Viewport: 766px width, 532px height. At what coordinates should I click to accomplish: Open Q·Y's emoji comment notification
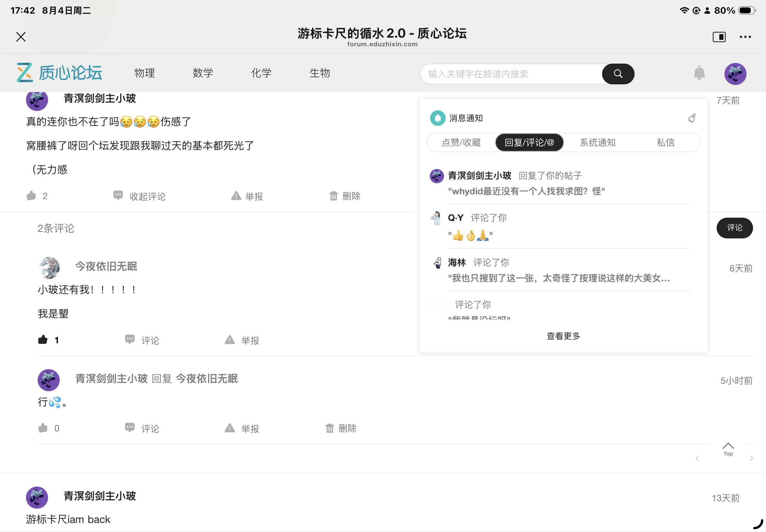[560, 227]
